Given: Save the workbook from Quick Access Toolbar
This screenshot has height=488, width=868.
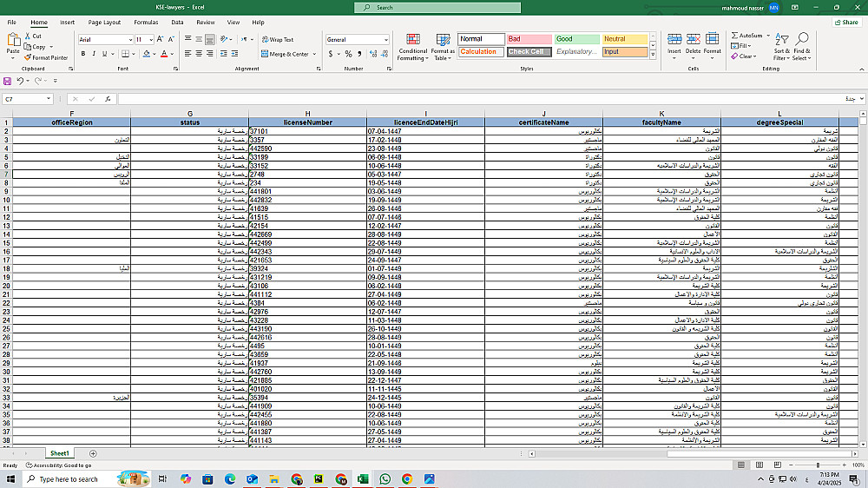Looking at the screenshot, I should (x=7, y=81).
